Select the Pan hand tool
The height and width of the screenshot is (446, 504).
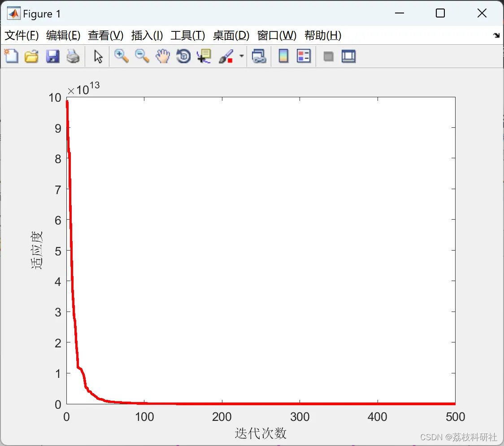coord(163,56)
